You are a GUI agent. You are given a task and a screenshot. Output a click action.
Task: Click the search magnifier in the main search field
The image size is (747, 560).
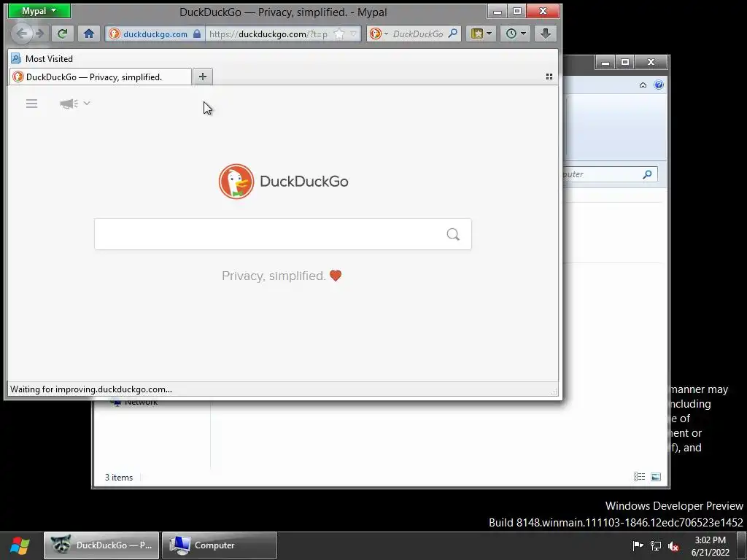[453, 234]
